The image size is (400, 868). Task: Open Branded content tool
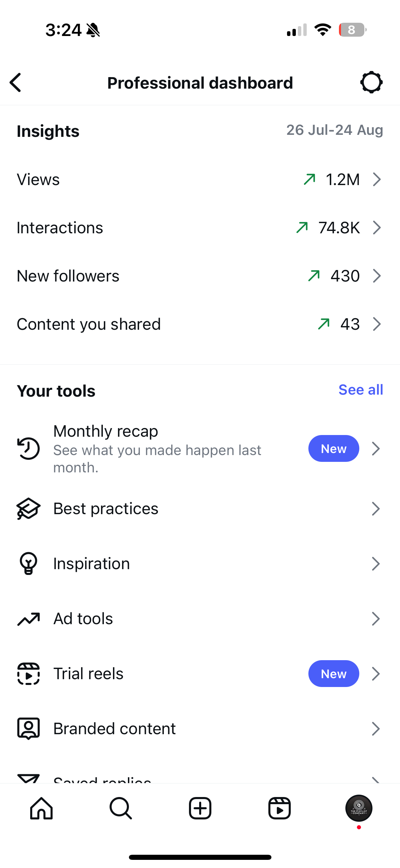pyautogui.click(x=200, y=728)
